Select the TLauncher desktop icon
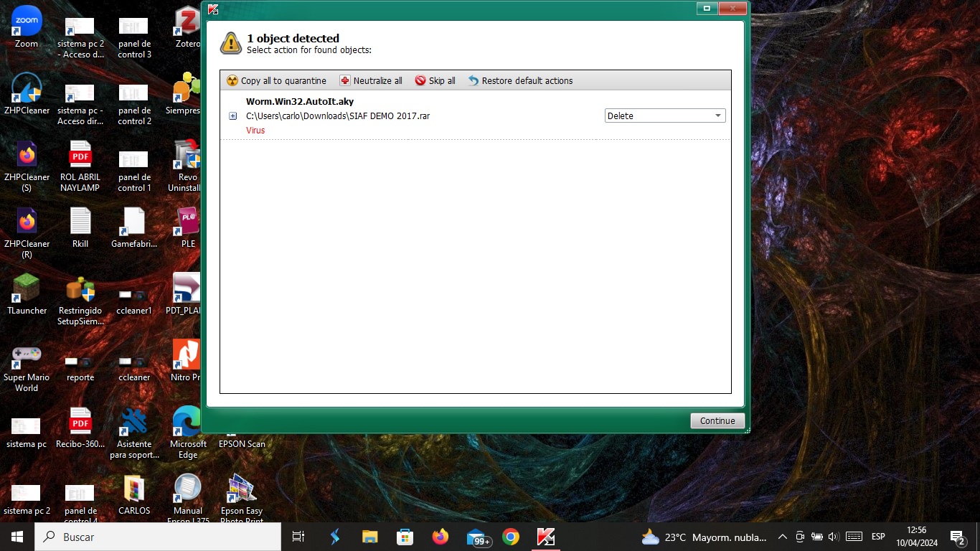The width and height of the screenshot is (980, 551). 27,293
